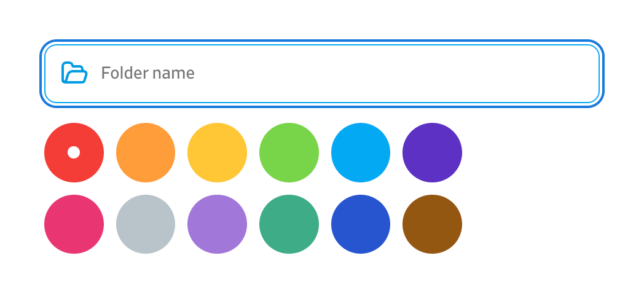The height and width of the screenshot is (293, 644).
Task: Select the pink color circle
Action: pyautogui.click(x=74, y=224)
